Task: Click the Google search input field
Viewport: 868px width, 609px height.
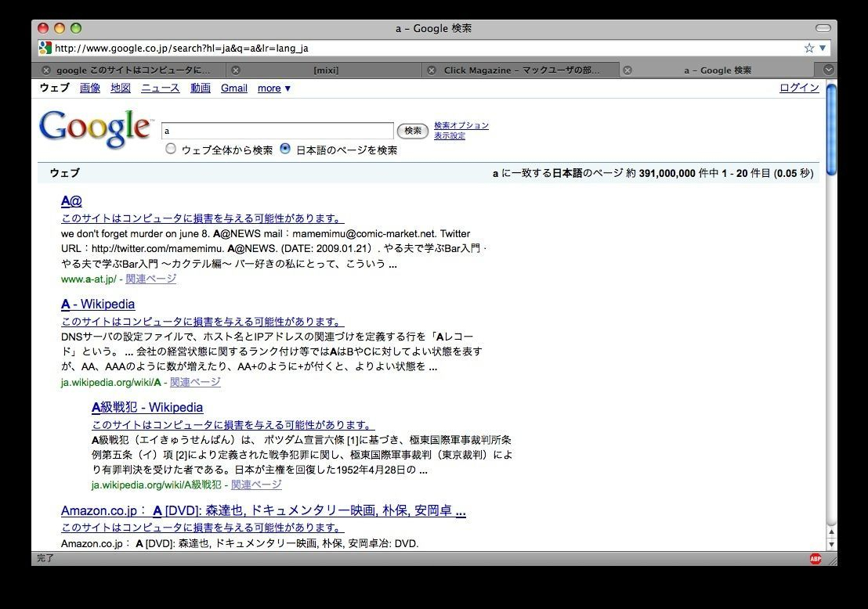Action: (x=277, y=131)
